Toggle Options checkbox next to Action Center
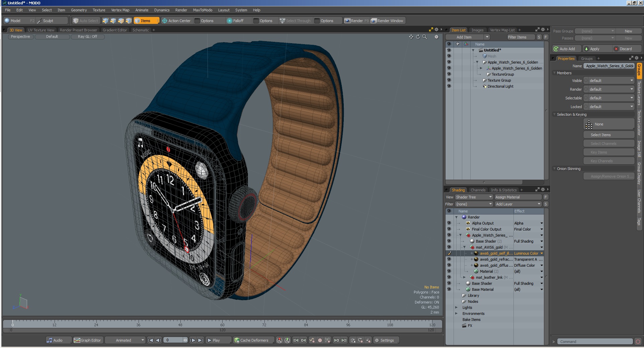Screen dimensions: 644x348 [x=197, y=21]
